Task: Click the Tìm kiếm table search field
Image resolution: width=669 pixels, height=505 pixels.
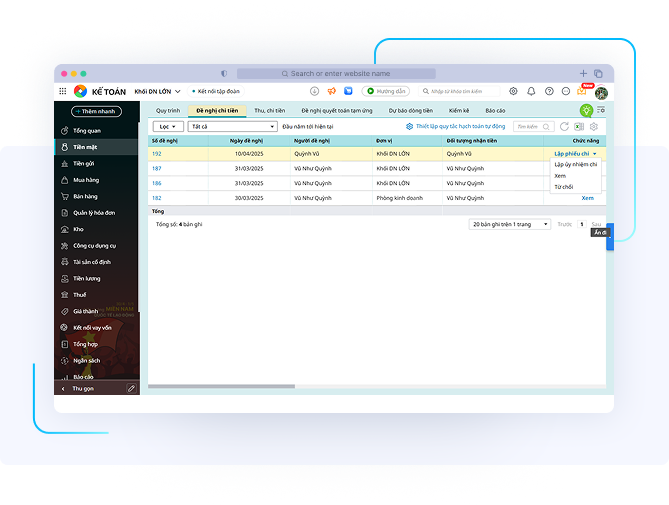Action: [533, 127]
